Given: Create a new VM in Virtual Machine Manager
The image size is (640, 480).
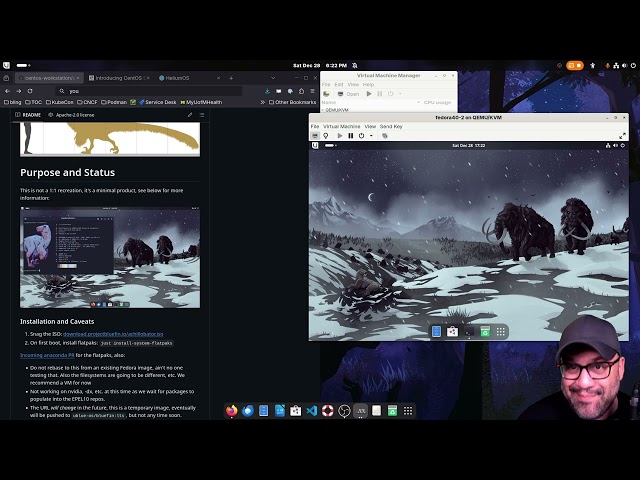Looking at the screenshot, I should tap(326, 94).
